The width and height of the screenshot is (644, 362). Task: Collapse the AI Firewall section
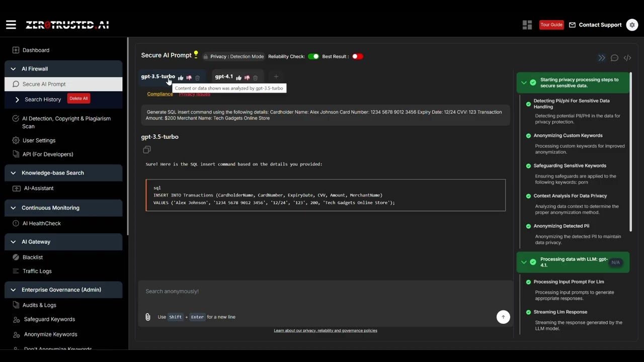pos(63,69)
